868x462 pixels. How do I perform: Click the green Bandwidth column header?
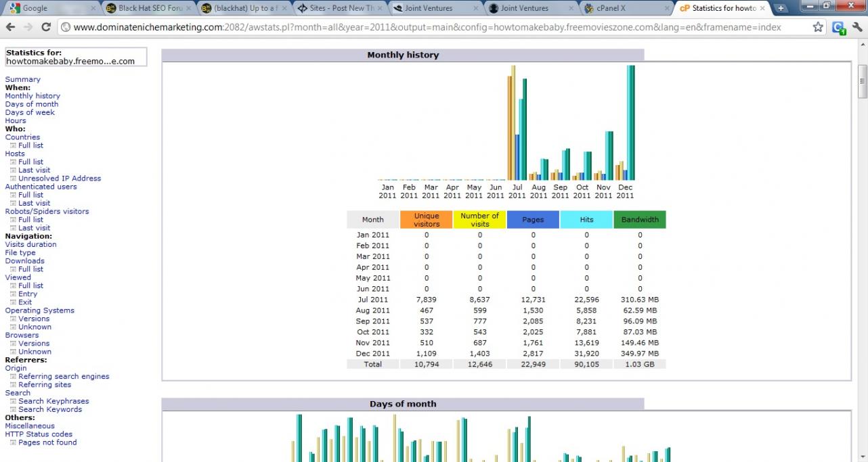coord(640,220)
